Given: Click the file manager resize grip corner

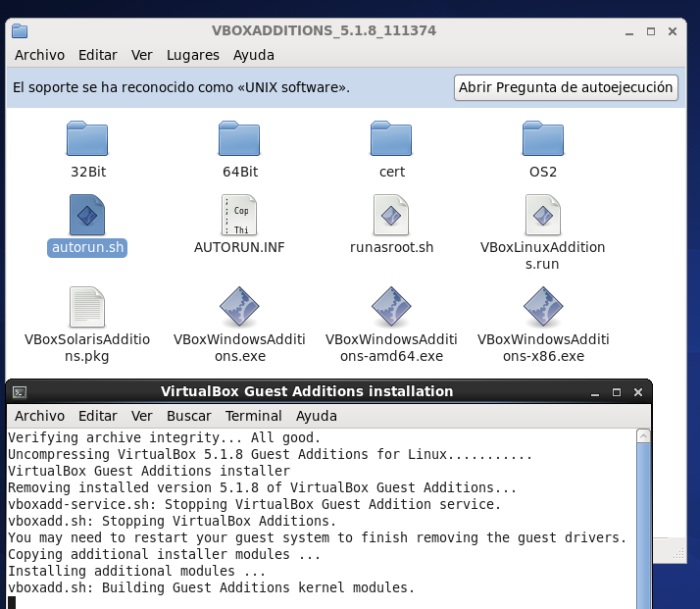Looking at the screenshot, I should point(678,554).
